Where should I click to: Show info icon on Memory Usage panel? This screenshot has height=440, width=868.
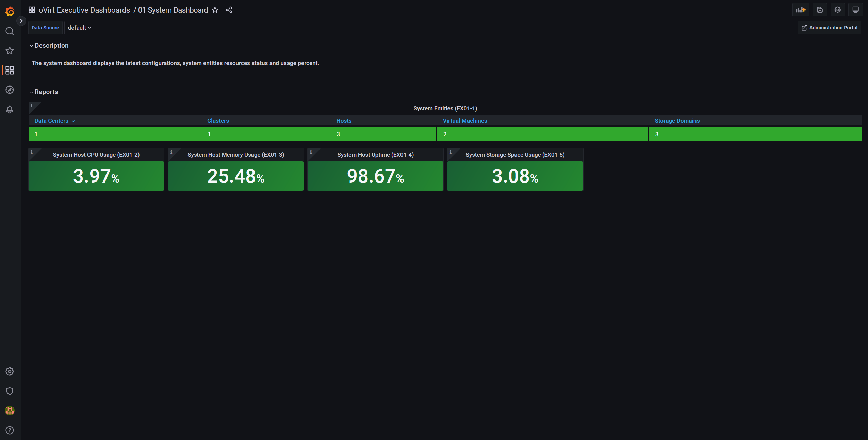coord(171,152)
